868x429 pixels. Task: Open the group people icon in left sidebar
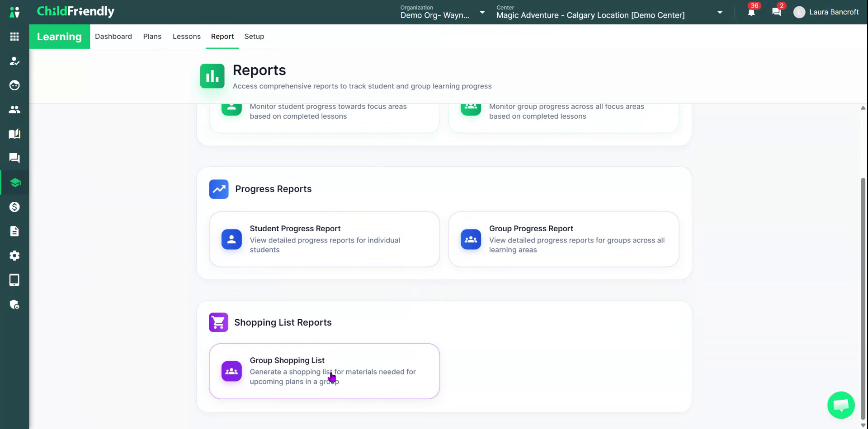click(14, 110)
